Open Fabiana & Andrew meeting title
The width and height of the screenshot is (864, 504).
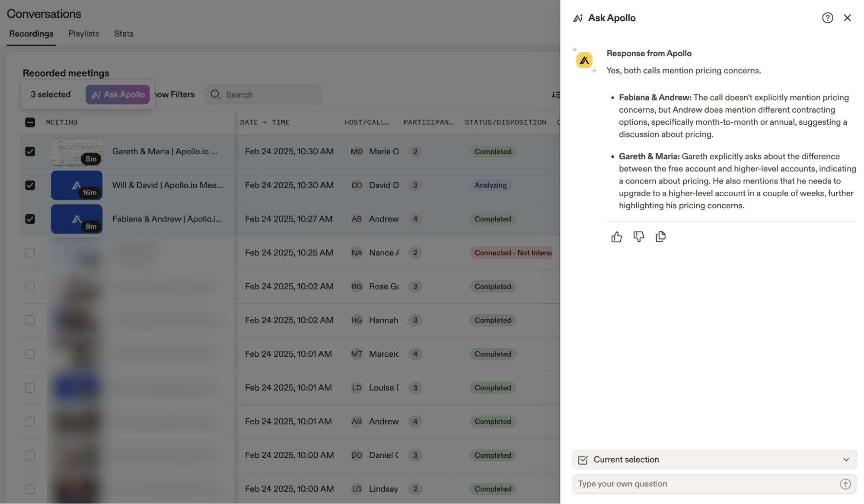(167, 219)
